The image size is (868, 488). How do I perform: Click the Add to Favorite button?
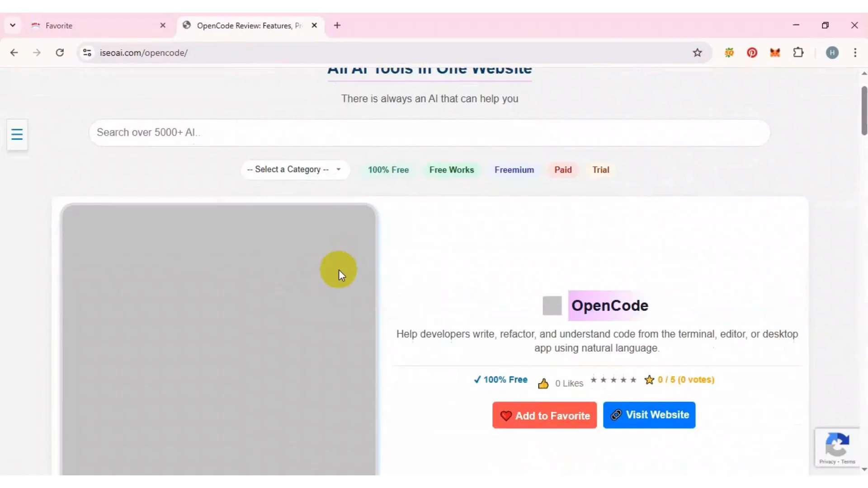click(x=544, y=415)
